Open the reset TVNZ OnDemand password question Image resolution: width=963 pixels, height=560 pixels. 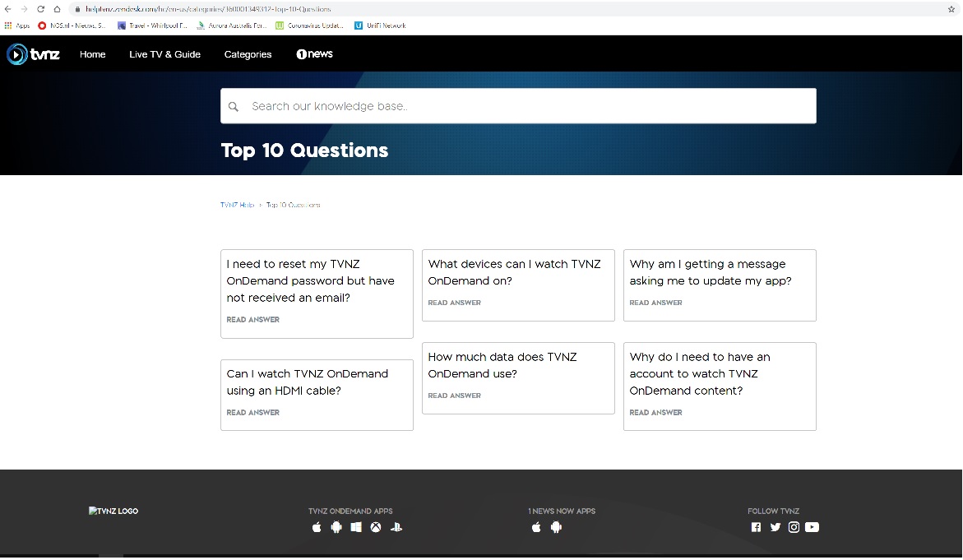(310, 280)
